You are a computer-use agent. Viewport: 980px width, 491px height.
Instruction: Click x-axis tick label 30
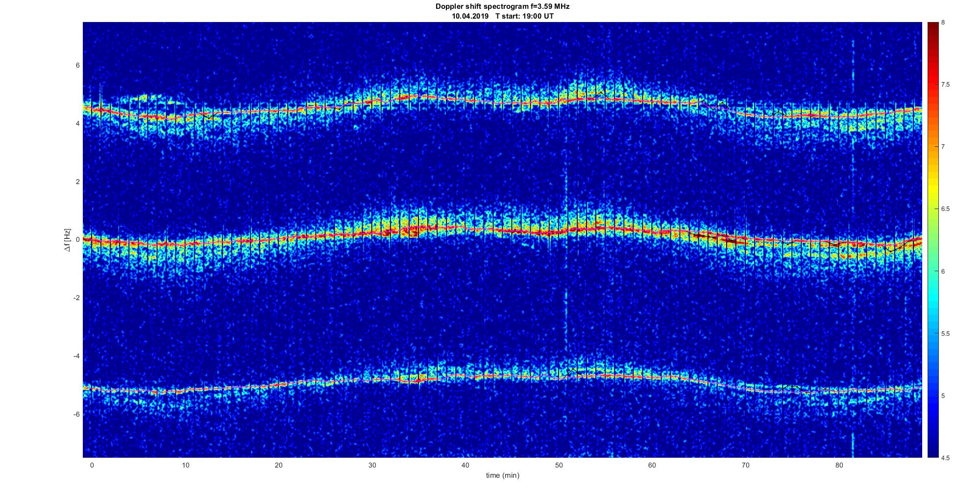coord(372,466)
